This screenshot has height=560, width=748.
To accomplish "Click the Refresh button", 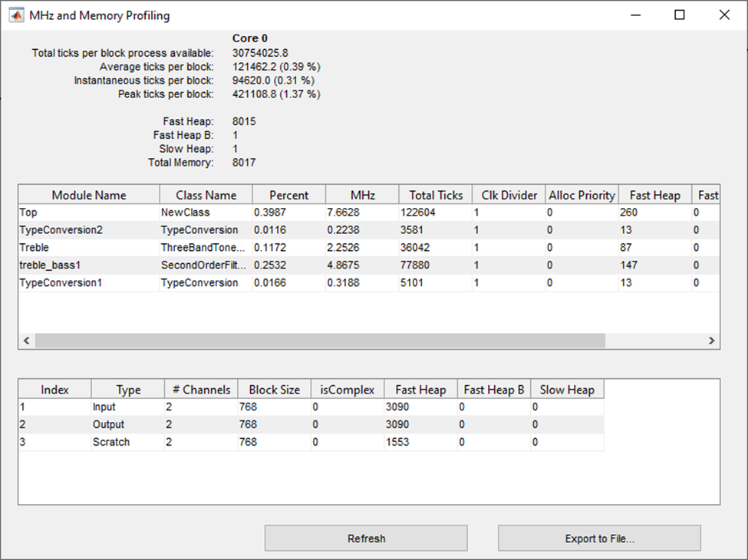I will point(366,539).
